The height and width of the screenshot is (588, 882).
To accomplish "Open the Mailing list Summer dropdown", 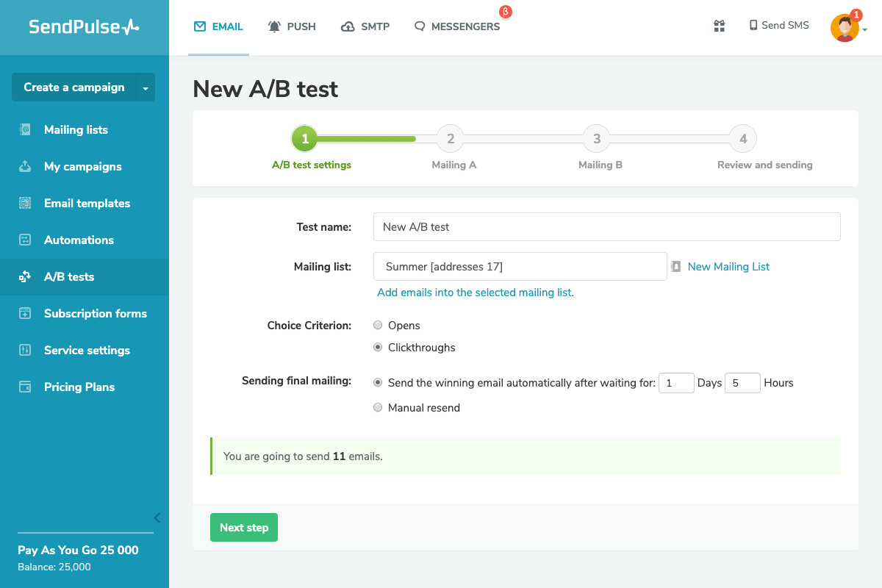I will (x=520, y=267).
